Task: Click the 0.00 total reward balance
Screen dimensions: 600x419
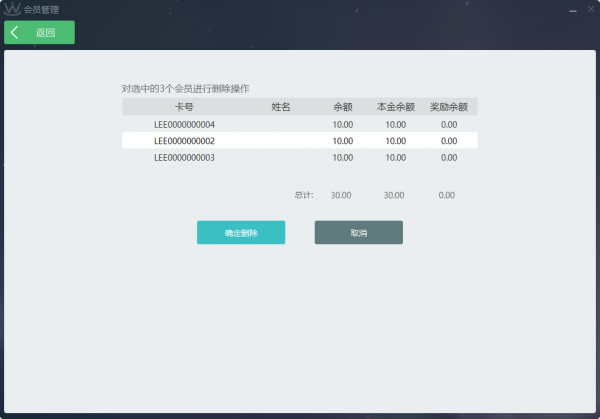Action: coord(447,195)
